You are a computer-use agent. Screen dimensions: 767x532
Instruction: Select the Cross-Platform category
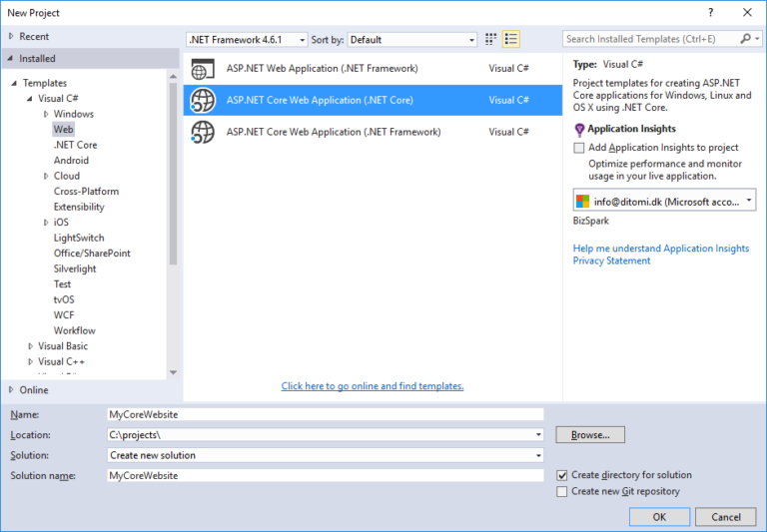click(86, 192)
